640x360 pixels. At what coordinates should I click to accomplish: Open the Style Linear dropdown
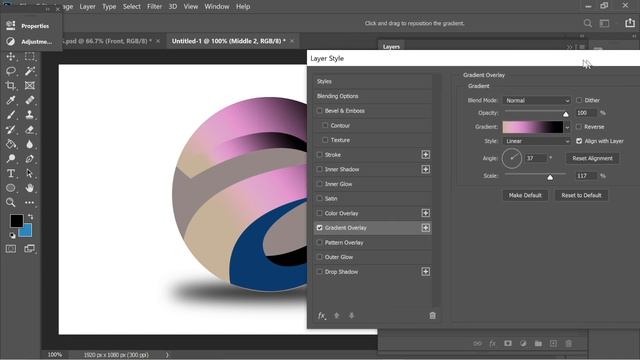[536, 141]
